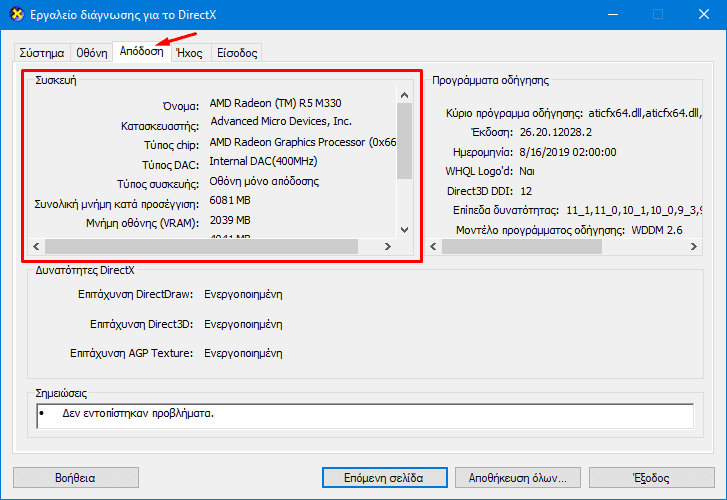Click the DirectX icon in the title bar
This screenshot has height=500, width=727.
pos(17,14)
